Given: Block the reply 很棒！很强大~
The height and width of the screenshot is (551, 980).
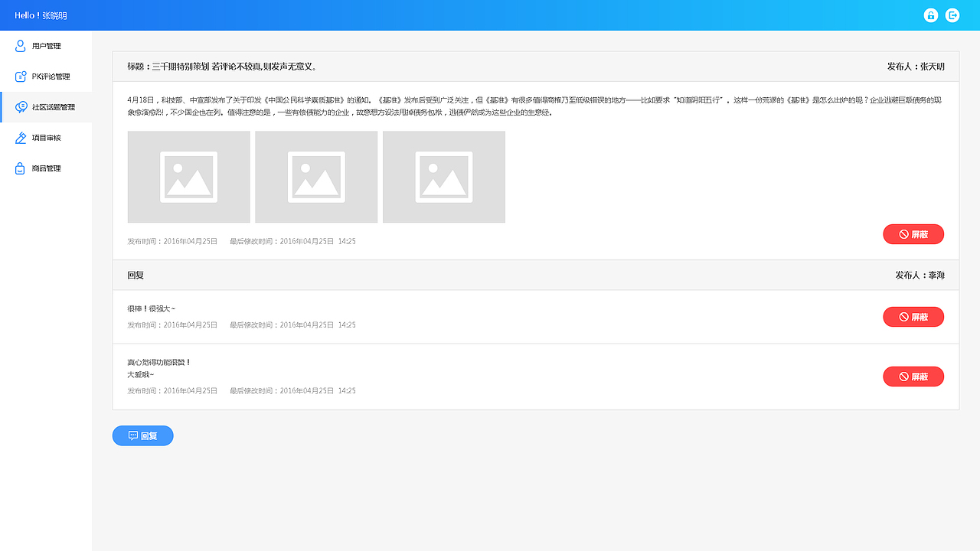Looking at the screenshot, I should click(x=913, y=317).
